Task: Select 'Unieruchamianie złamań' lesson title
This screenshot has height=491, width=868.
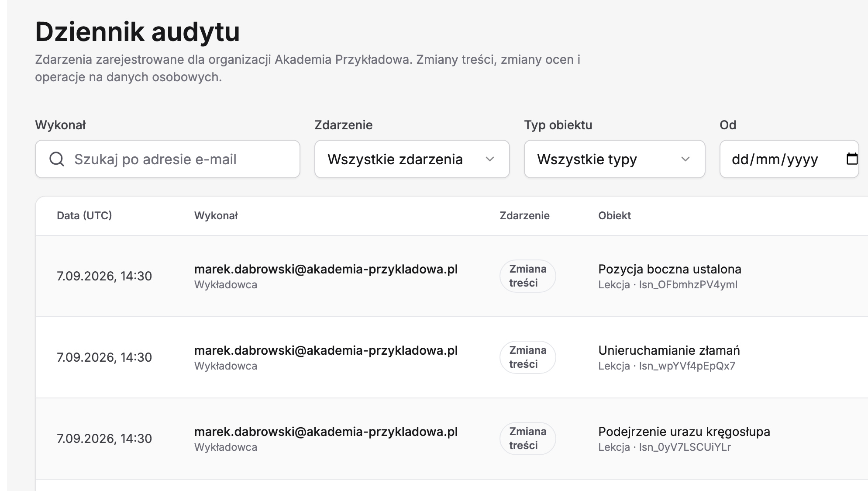Action: (669, 350)
